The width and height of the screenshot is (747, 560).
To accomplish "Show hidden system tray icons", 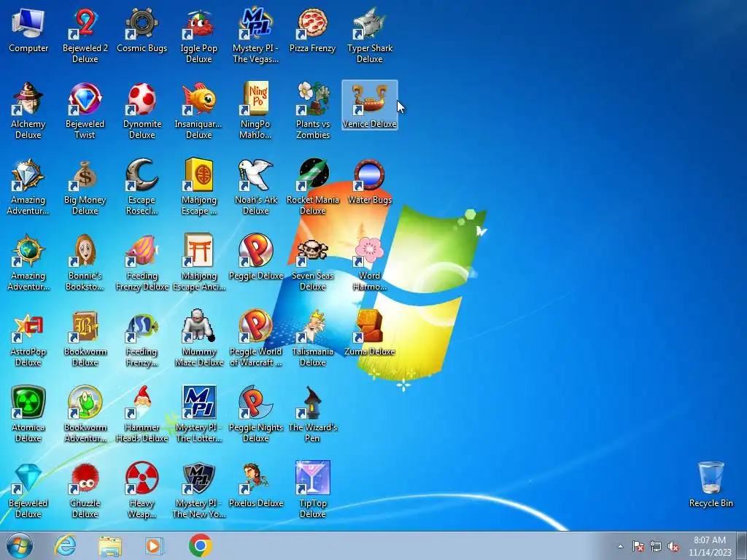I will coord(620,546).
